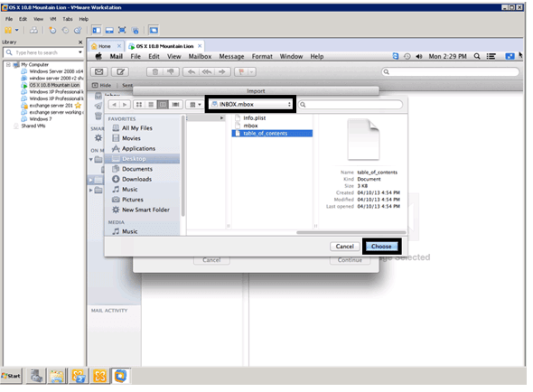Click the Compose new message icon
533x392 pixels.
(x=120, y=71)
